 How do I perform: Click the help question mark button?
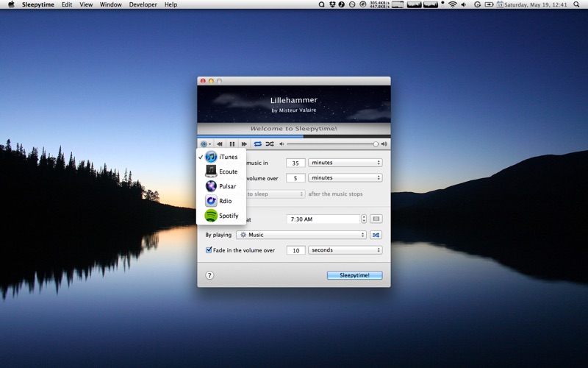point(209,275)
